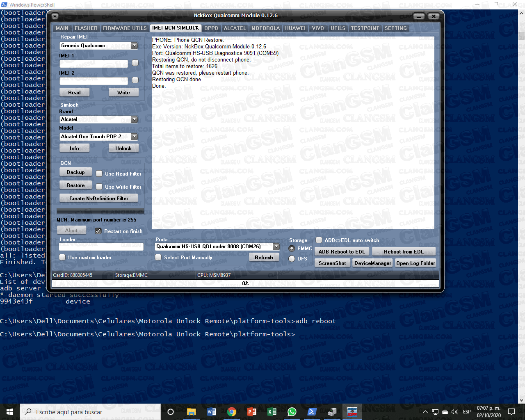Open the UTILS tab
The image size is (525, 420).
click(338, 28)
